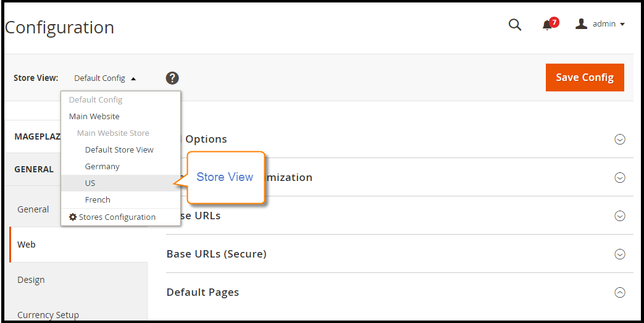
Task: Click the Save Config button
Action: 585,77
